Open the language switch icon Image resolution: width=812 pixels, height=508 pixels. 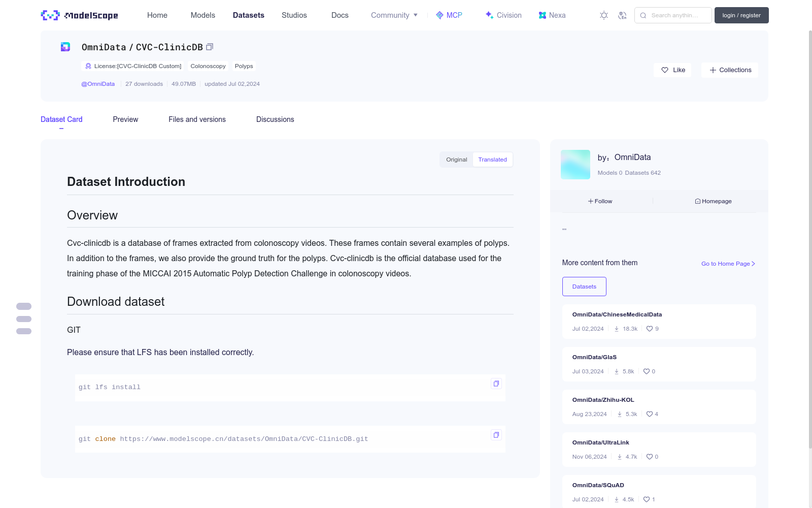coord(622,15)
